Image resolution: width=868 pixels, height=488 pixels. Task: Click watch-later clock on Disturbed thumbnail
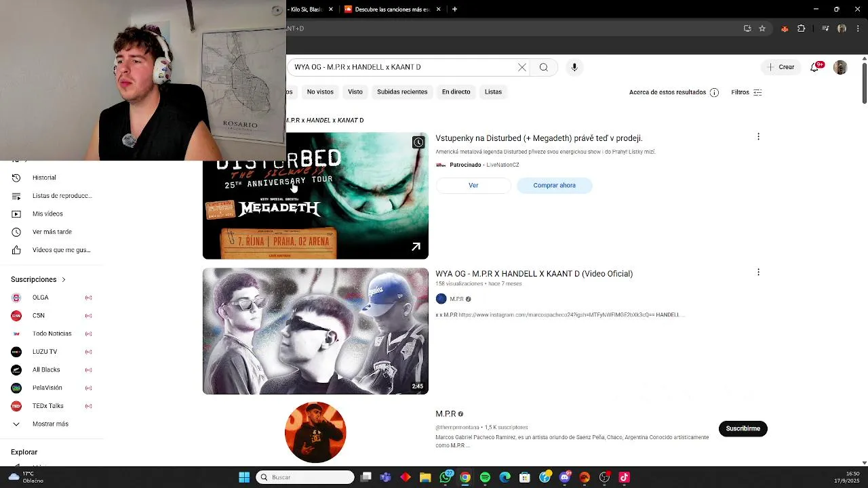tap(418, 142)
